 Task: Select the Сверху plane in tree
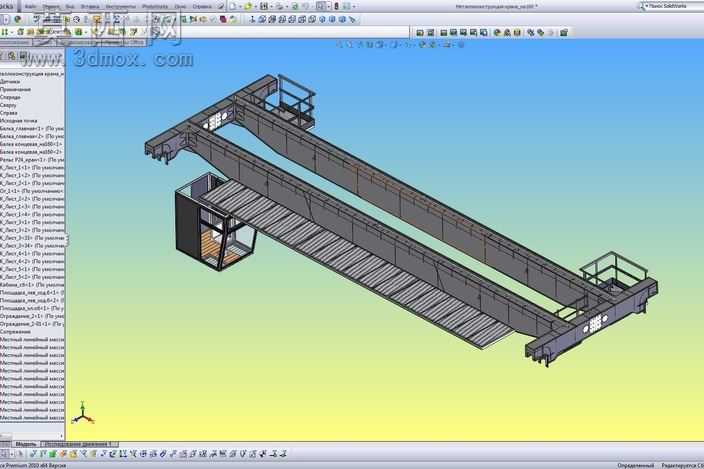click(x=9, y=105)
